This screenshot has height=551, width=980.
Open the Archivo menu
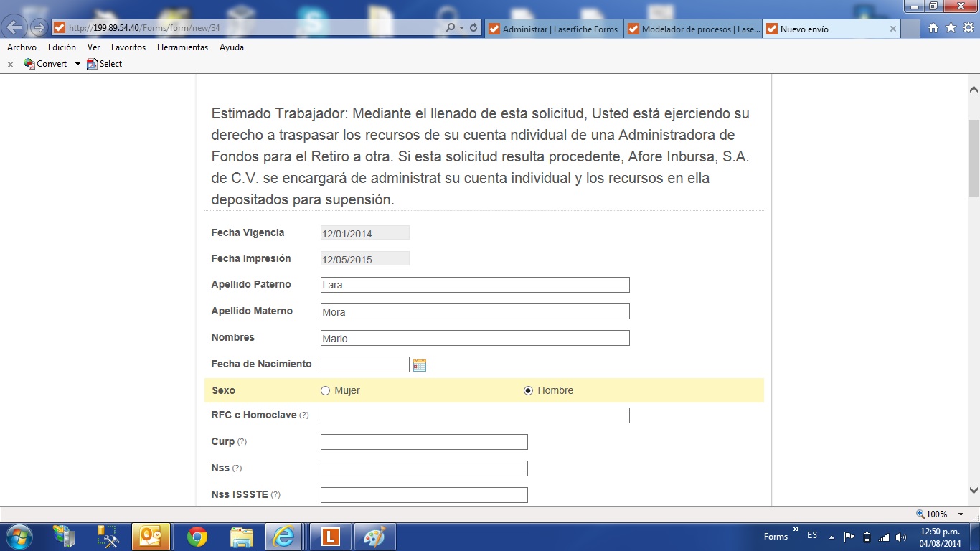tap(22, 47)
